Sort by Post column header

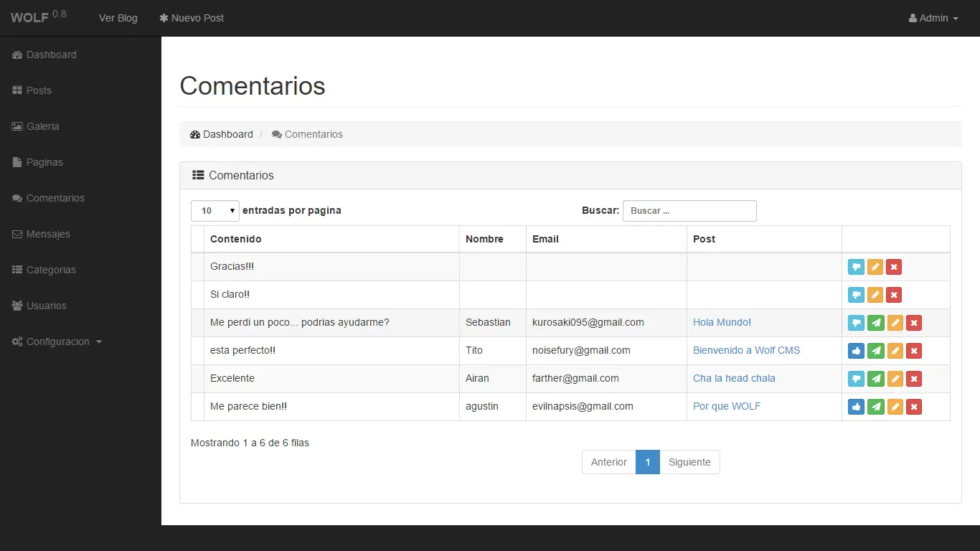tap(765, 239)
